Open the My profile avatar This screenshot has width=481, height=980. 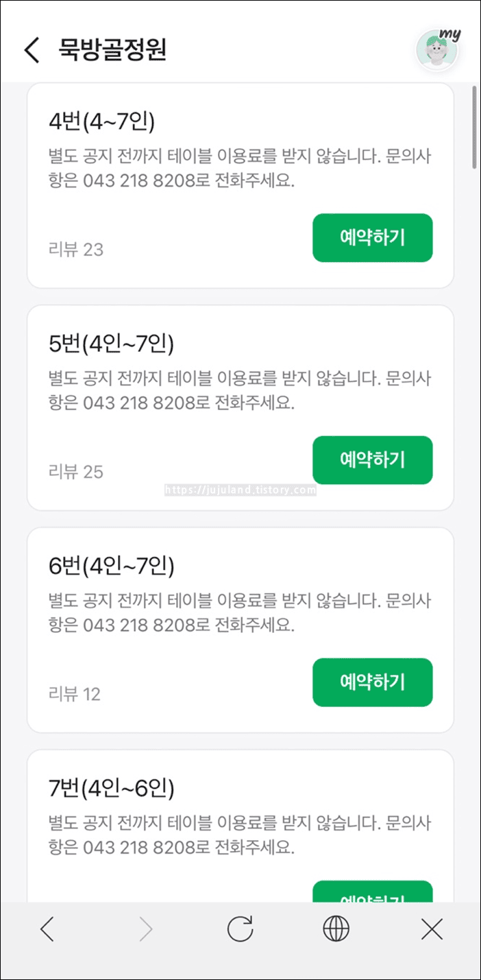pos(437,49)
